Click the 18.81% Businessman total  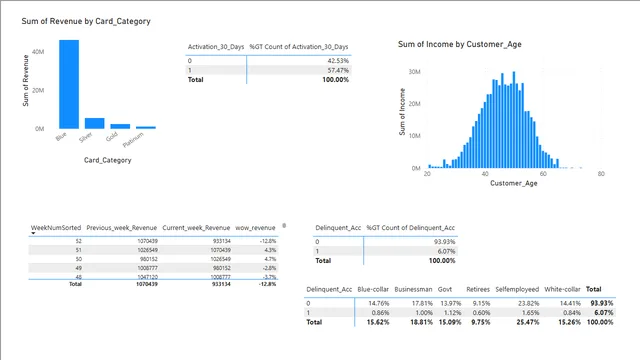(422, 322)
